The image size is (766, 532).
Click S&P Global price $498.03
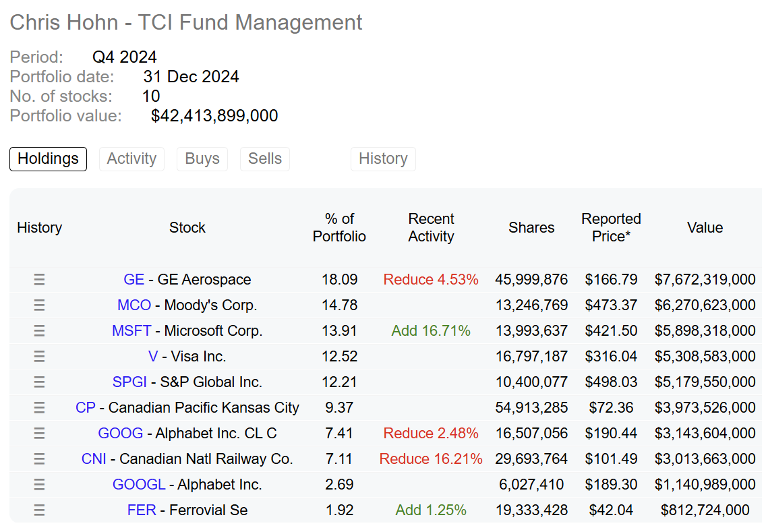(611, 382)
